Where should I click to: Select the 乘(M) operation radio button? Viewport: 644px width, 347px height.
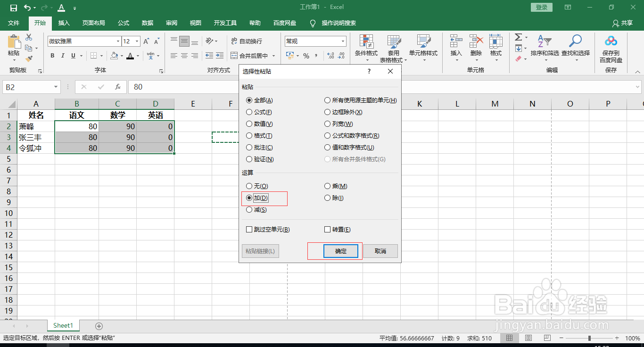(x=336, y=186)
